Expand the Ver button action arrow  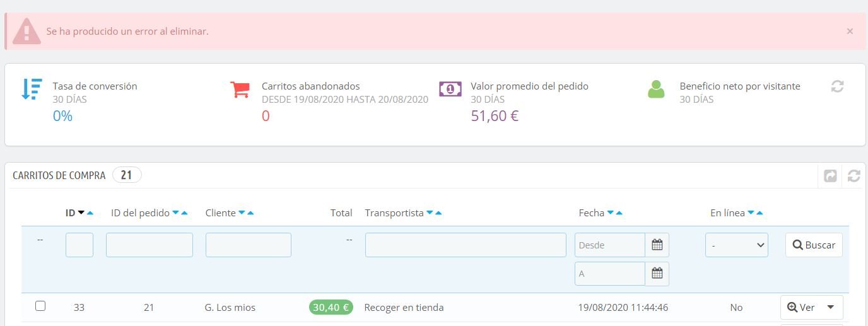[831, 308]
